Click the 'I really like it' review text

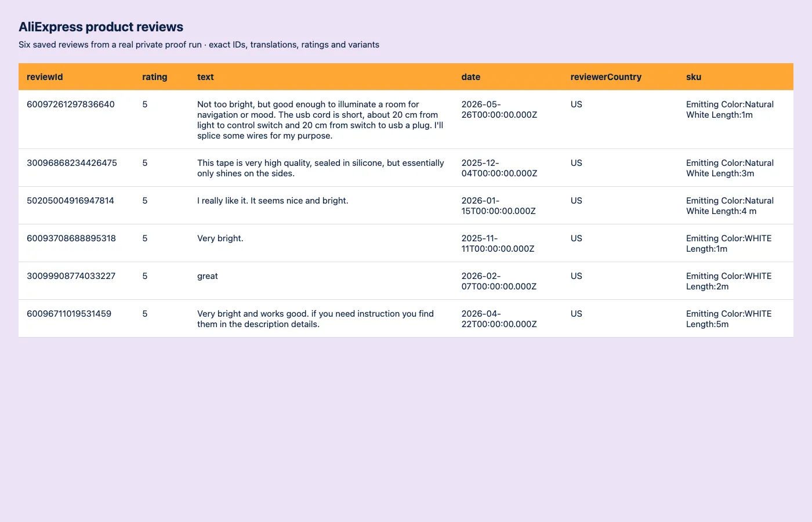tap(273, 201)
